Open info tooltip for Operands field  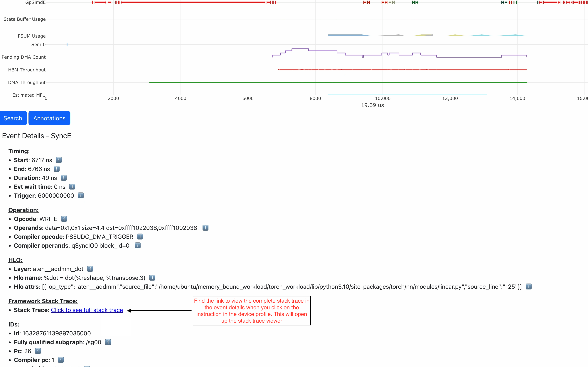pyautogui.click(x=205, y=228)
